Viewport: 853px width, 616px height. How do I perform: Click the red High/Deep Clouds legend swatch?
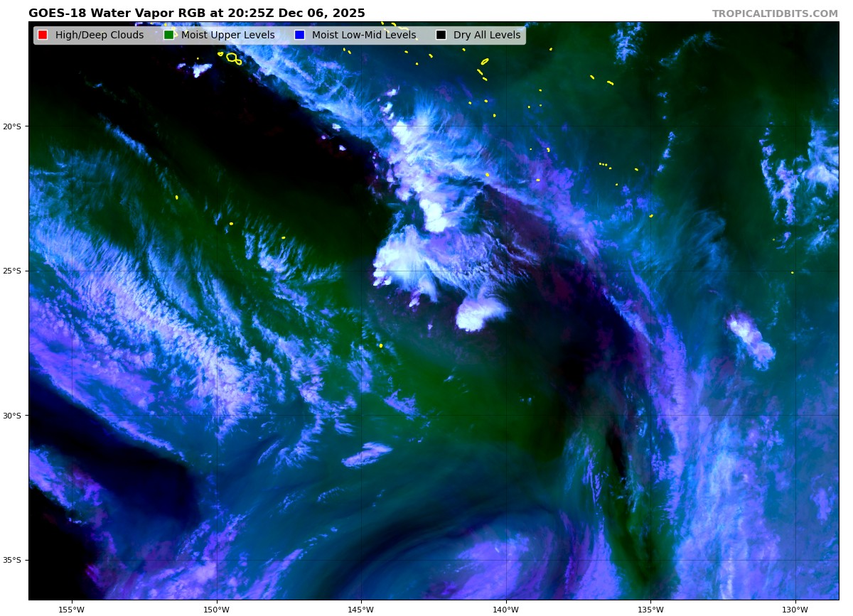pyautogui.click(x=43, y=36)
